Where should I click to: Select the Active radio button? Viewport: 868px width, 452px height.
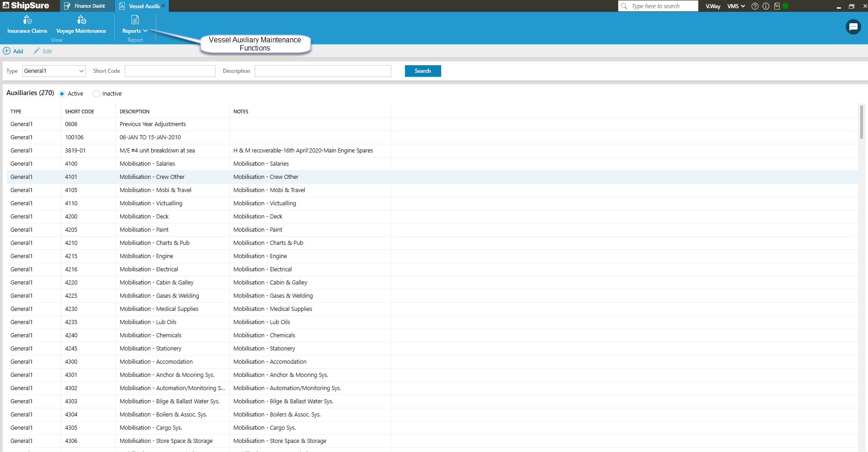(x=62, y=94)
